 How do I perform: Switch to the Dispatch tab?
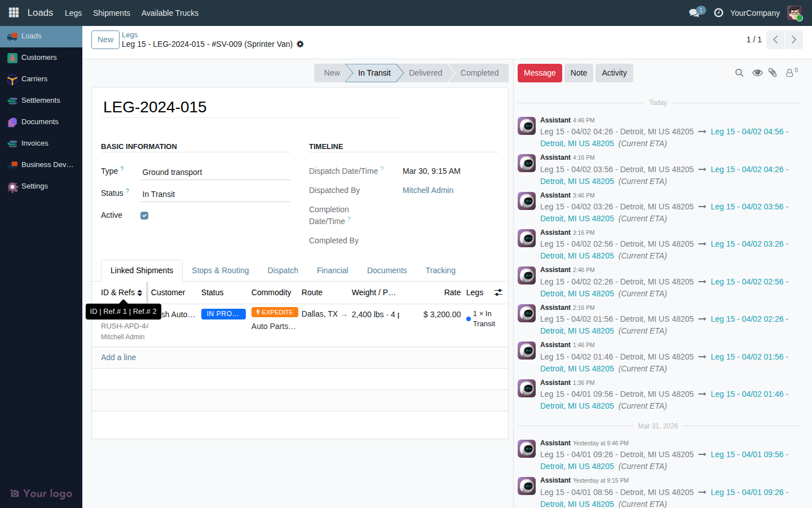pos(283,270)
